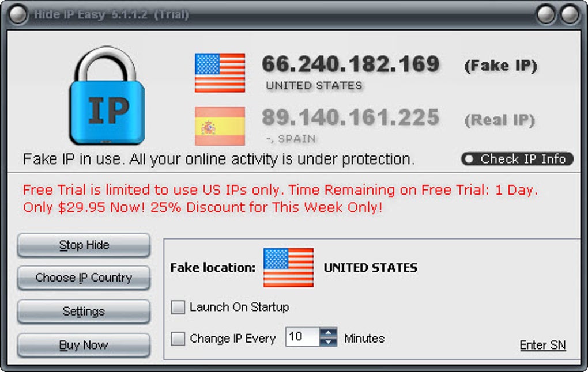588x372 pixels.
Task: Click the last round button at title bar right
Action: (570, 14)
